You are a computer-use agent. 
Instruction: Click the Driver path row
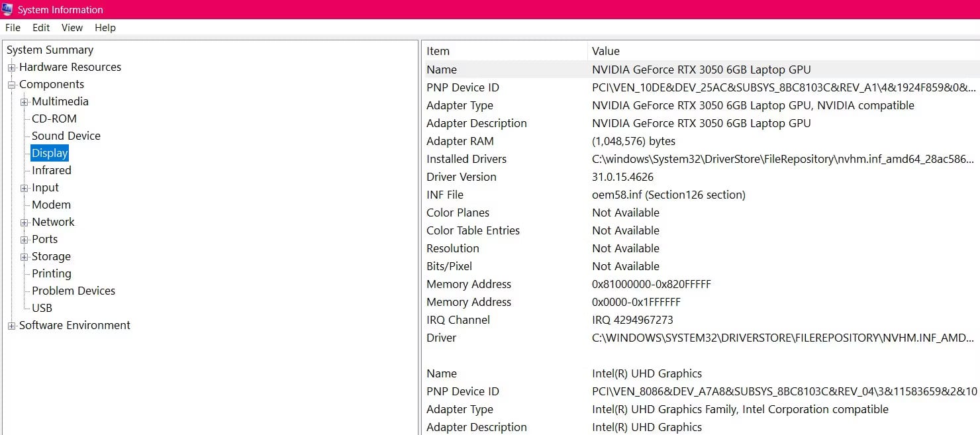[x=702, y=338]
